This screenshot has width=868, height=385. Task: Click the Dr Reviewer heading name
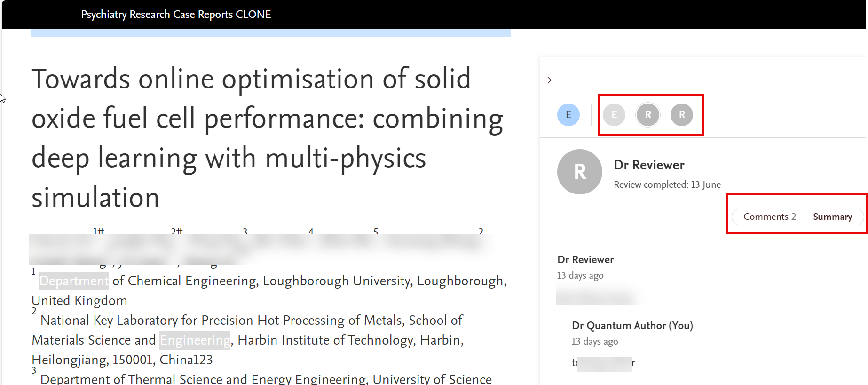649,165
